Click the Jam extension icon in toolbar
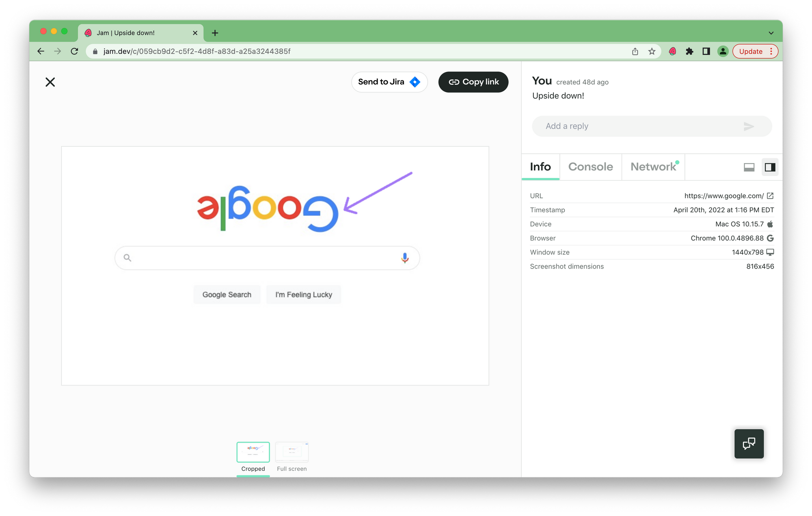The image size is (812, 516). (672, 52)
